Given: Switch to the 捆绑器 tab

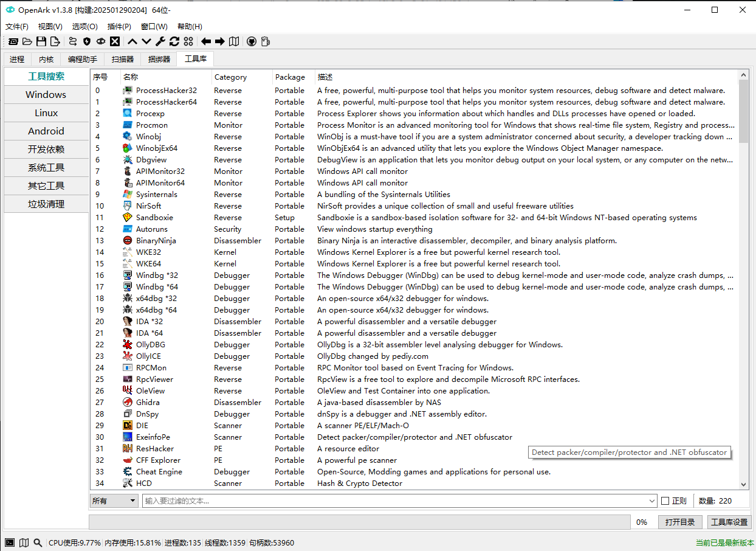Looking at the screenshot, I should pos(159,59).
